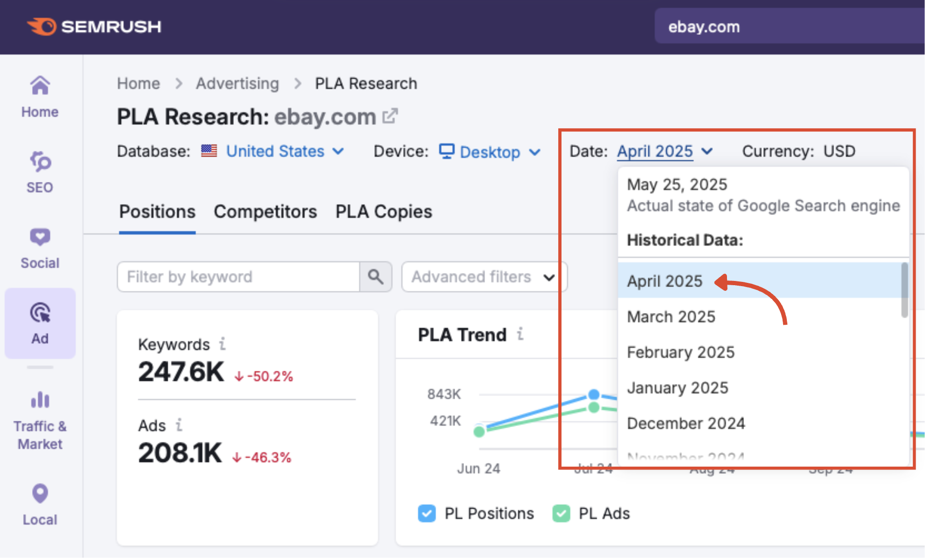Uncheck the PL Positions checkbox
Image resolution: width=925 pixels, height=560 pixels.
coord(427,513)
